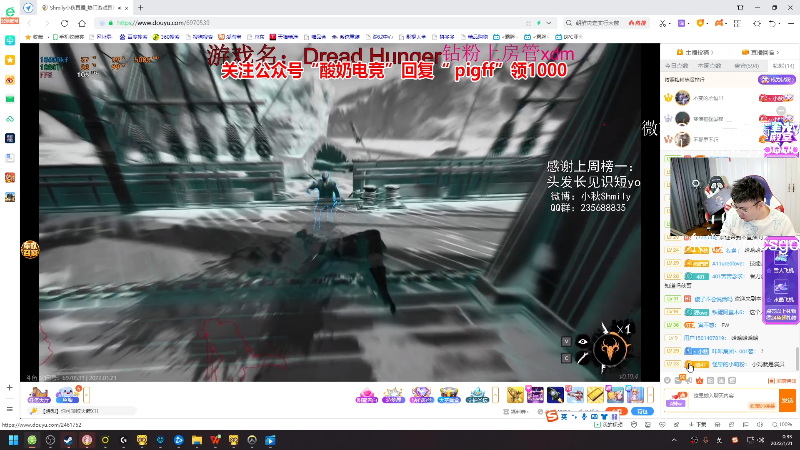800x450 pixels.
Task: Close the Shmily stream tab
Action: point(127,8)
